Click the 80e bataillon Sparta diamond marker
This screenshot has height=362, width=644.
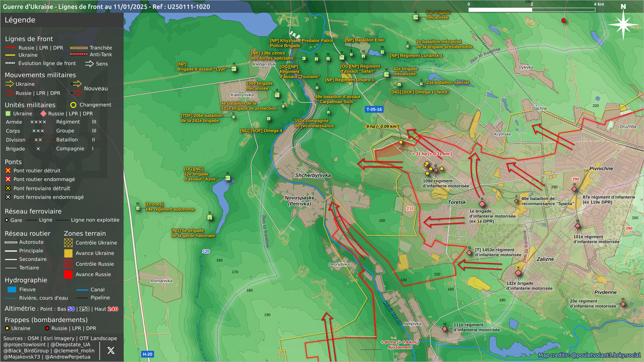point(516,201)
